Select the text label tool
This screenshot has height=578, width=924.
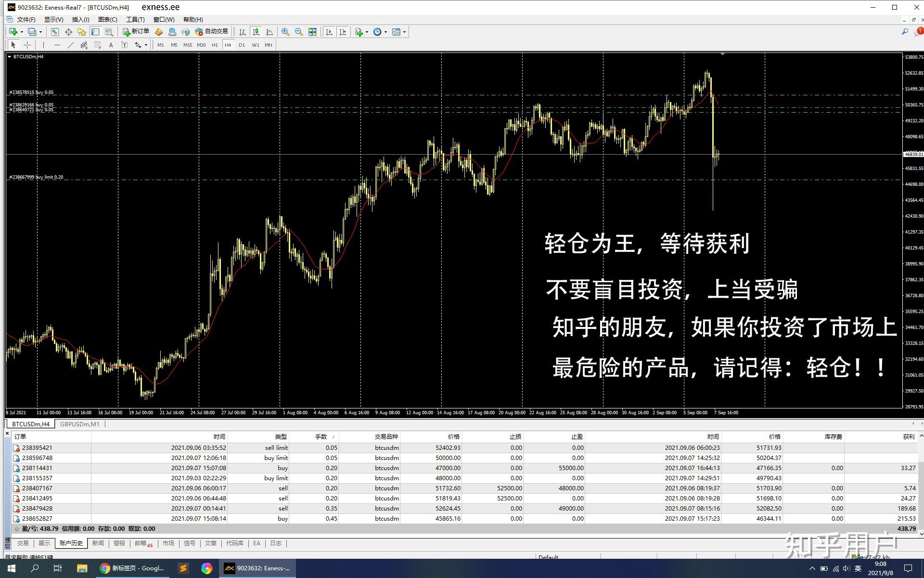coord(124,45)
